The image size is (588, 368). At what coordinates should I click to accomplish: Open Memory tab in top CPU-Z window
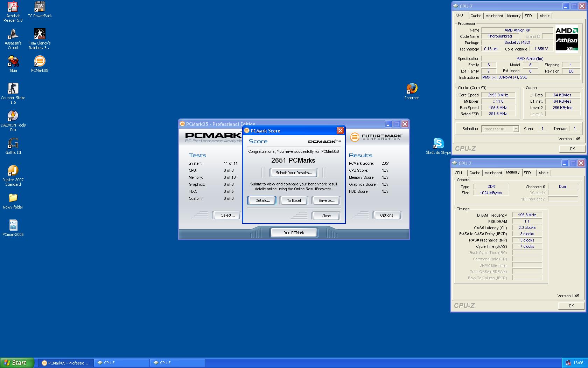click(x=514, y=16)
